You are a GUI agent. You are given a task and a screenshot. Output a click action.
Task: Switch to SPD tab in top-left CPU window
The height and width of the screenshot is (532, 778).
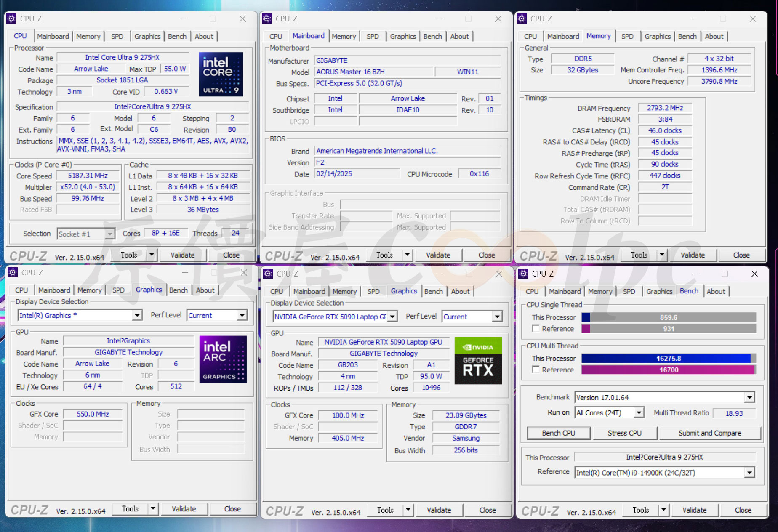tap(117, 36)
